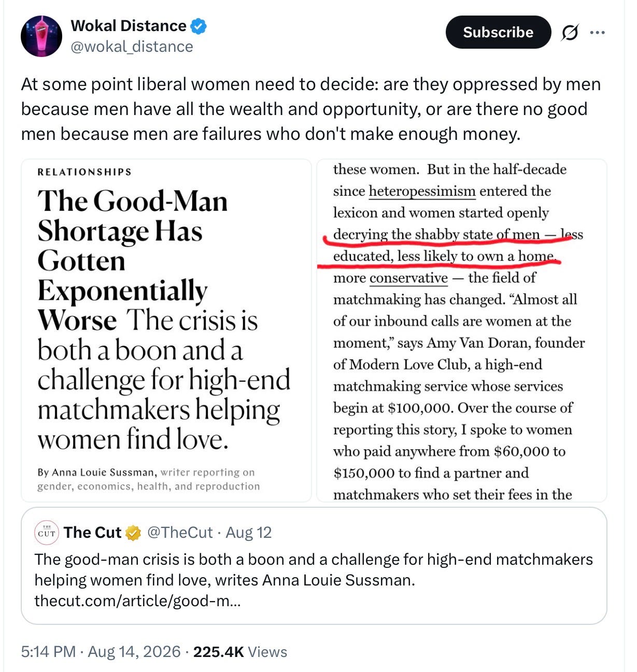
Task: Click the 'heteropessimism' word in the excerpt image
Action: coord(422,191)
